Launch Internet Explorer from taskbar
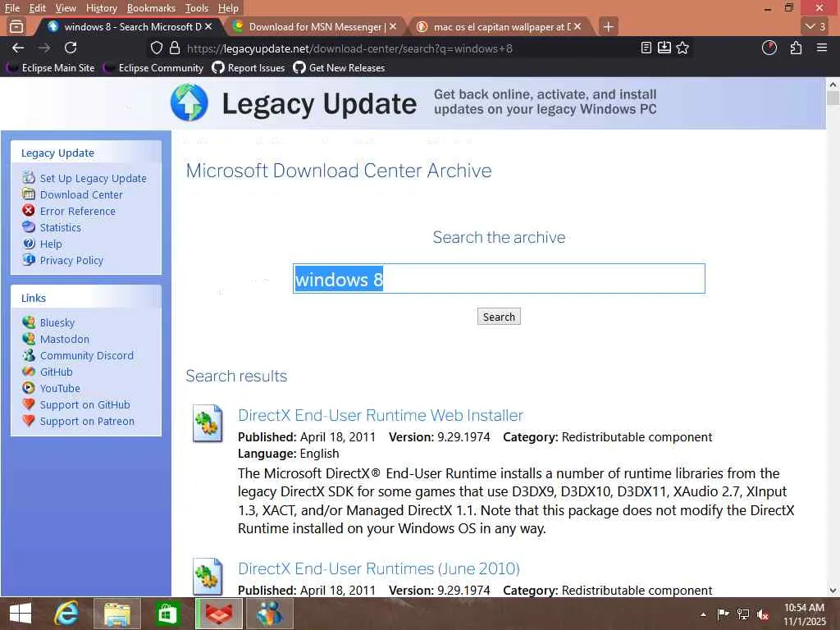Image resolution: width=840 pixels, height=630 pixels. 66,614
